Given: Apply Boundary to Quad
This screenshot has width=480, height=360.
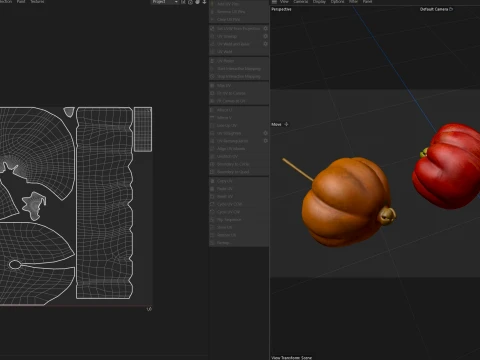Looking at the screenshot, I should pos(239,172).
